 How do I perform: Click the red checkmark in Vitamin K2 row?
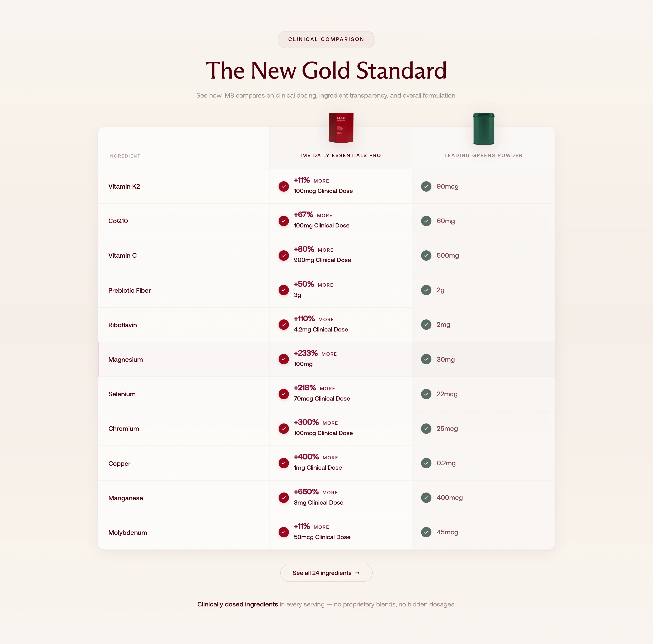(x=284, y=186)
